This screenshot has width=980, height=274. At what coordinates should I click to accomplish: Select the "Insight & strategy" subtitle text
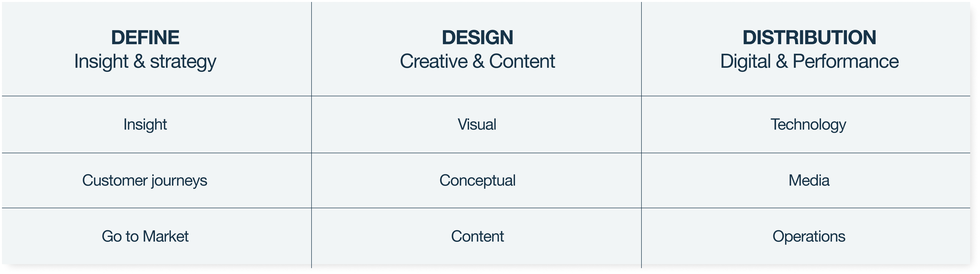(x=145, y=62)
